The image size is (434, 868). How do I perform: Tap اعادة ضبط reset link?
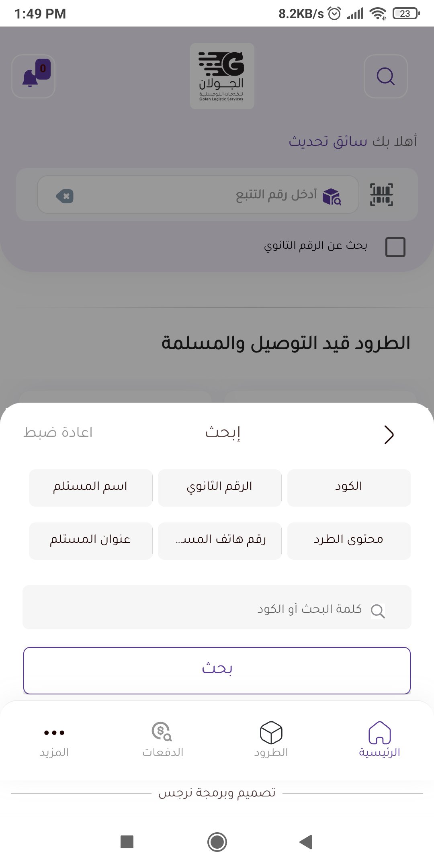[x=58, y=433]
